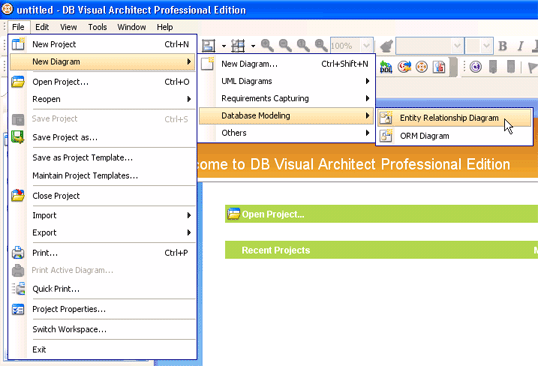The height and width of the screenshot is (366, 538).
Task: Choose Exit from File menu
Action: [x=102, y=350]
